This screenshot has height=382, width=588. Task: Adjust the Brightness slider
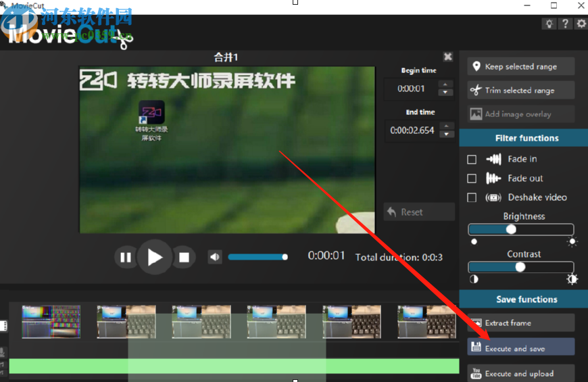(x=521, y=229)
